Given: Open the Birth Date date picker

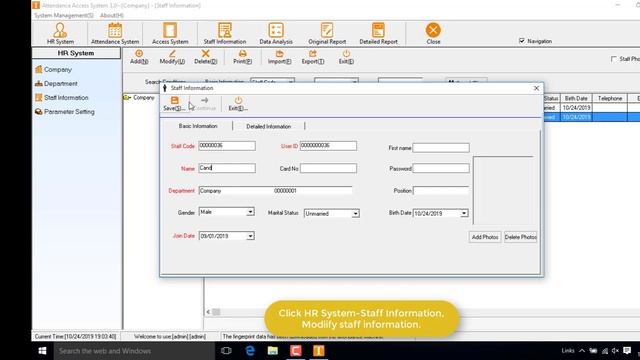Looking at the screenshot, I should [x=464, y=213].
